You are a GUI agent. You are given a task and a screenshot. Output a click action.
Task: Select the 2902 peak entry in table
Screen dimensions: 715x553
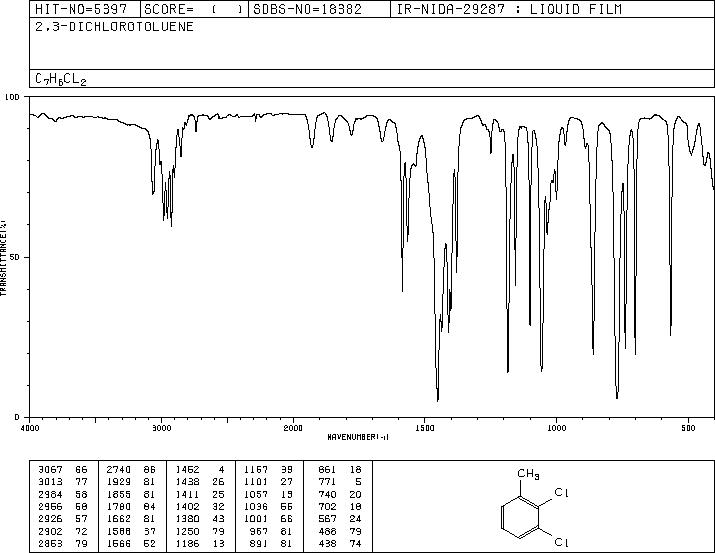pyautogui.click(x=63, y=532)
